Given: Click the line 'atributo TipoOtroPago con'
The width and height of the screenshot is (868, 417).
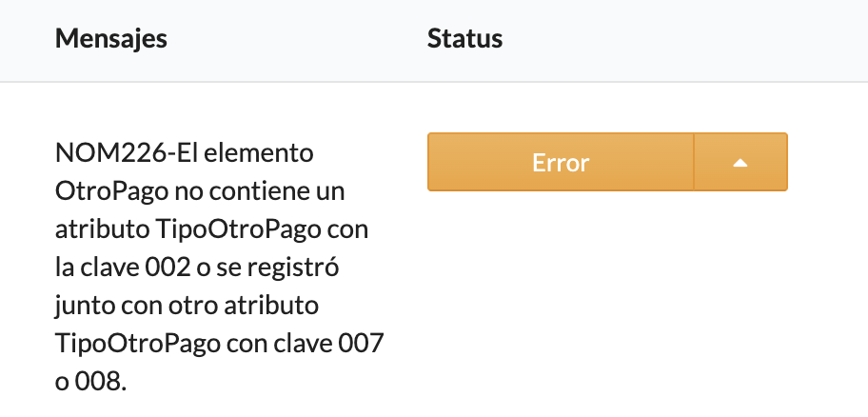Looking at the screenshot, I should pos(211,230).
